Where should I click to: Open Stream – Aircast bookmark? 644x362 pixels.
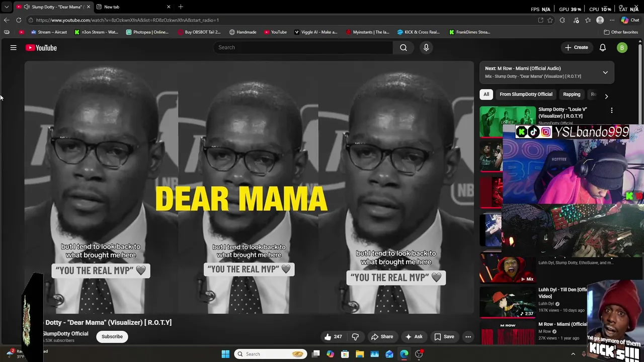click(x=49, y=32)
